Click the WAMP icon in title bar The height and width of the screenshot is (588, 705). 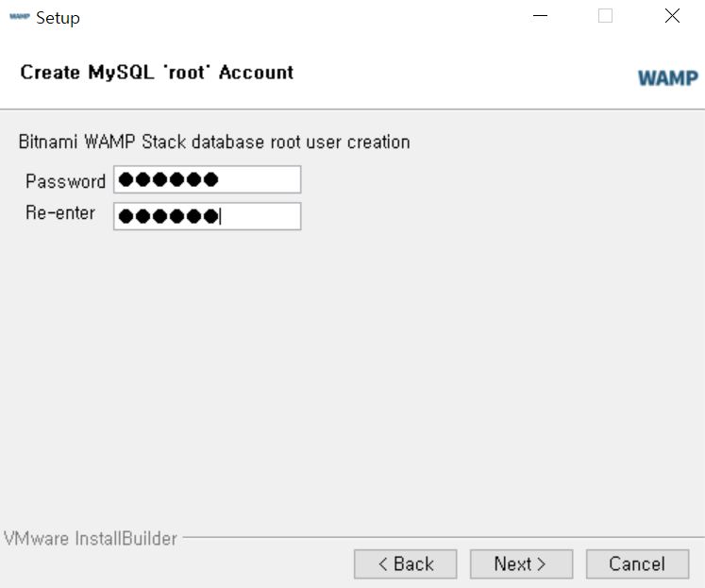[x=19, y=17]
